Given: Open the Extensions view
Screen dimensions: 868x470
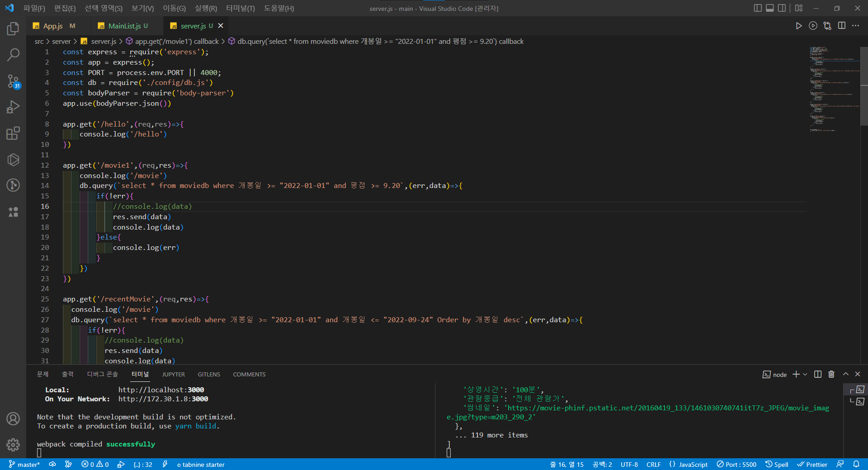Looking at the screenshot, I should tap(13, 133).
